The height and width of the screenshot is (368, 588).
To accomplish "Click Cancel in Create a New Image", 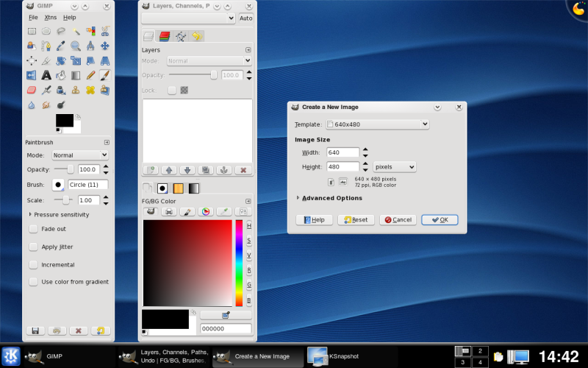I will coord(398,219).
